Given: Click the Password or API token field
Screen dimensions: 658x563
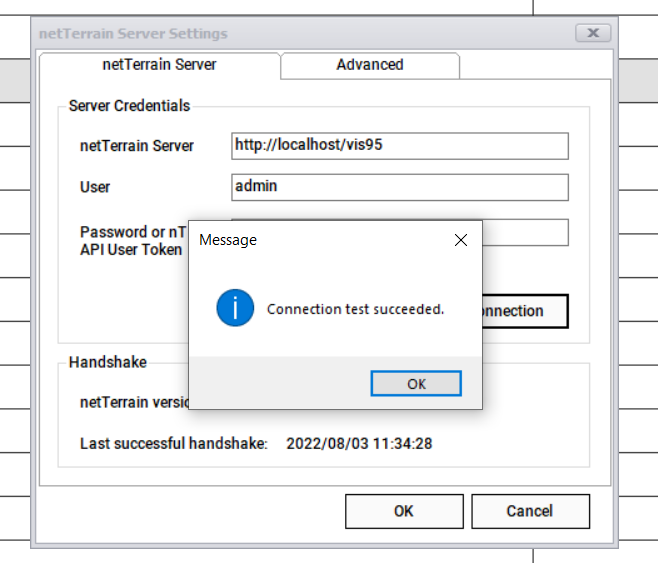Looking at the screenshot, I should (525, 233).
